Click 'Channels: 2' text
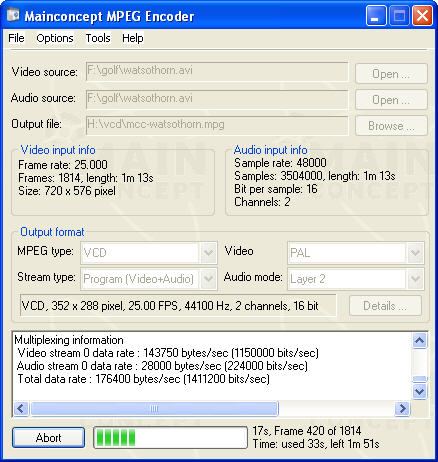Viewport: 438px width, 462px height. point(262,202)
